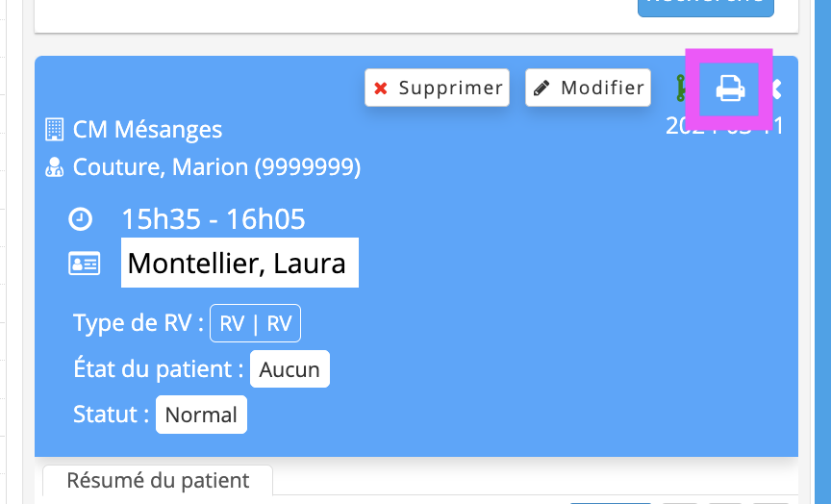Click the doctor icon beside Couture, Marion
Viewport: 831px width, 504px height.
[x=55, y=167]
